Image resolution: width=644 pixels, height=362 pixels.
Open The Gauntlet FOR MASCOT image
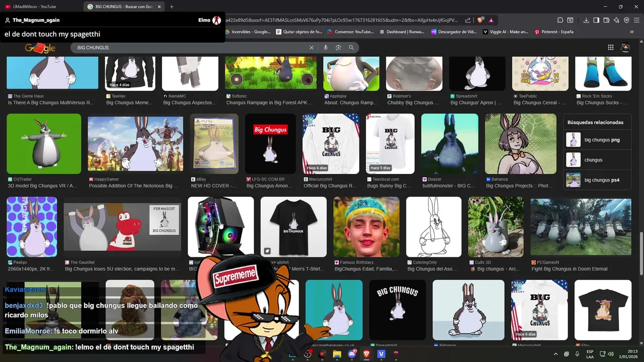(122, 227)
